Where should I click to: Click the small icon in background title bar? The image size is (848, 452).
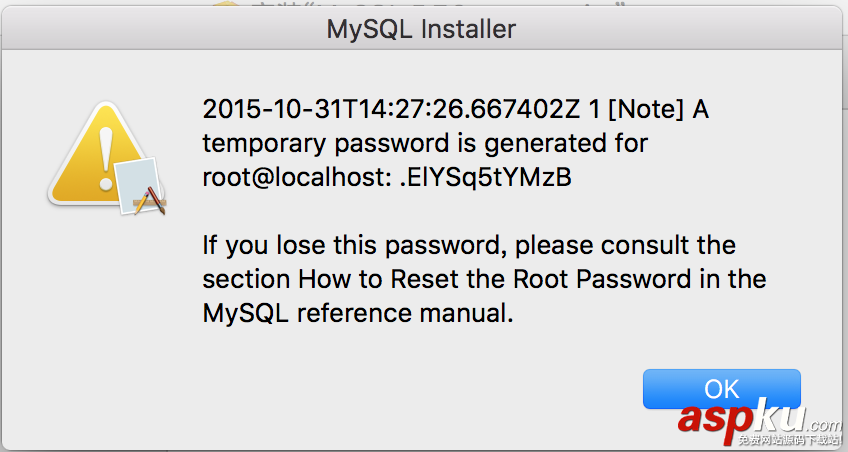click(x=228, y=5)
